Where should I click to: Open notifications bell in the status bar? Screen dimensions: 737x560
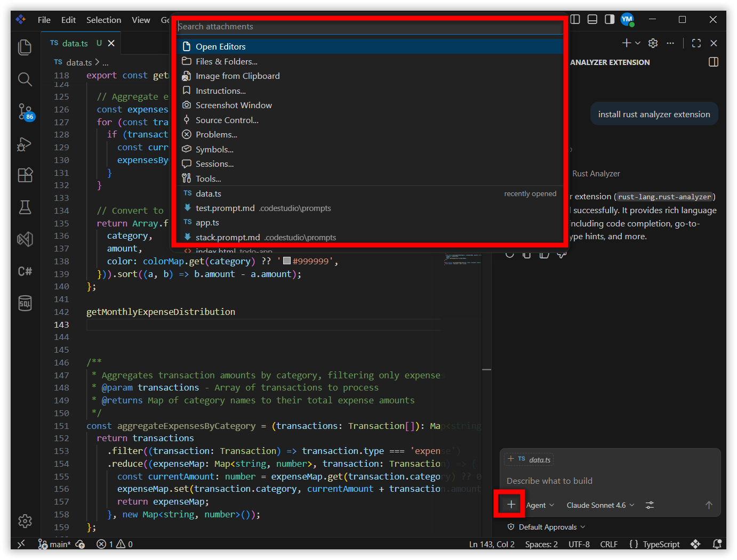(717, 544)
